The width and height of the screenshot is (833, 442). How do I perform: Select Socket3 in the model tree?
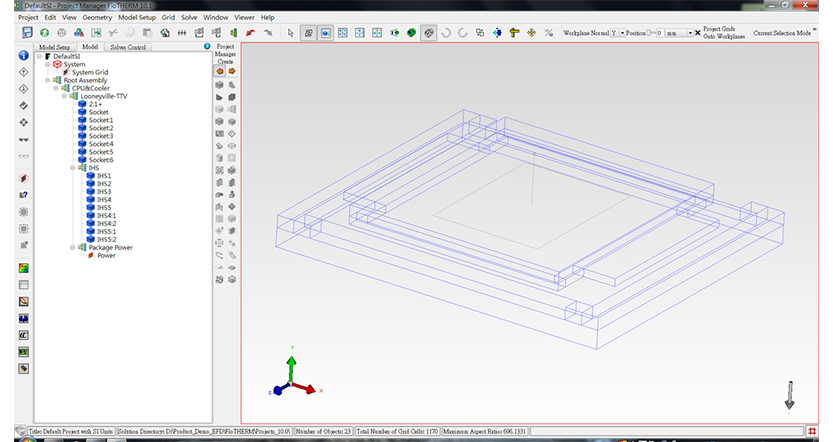click(x=101, y=136)
